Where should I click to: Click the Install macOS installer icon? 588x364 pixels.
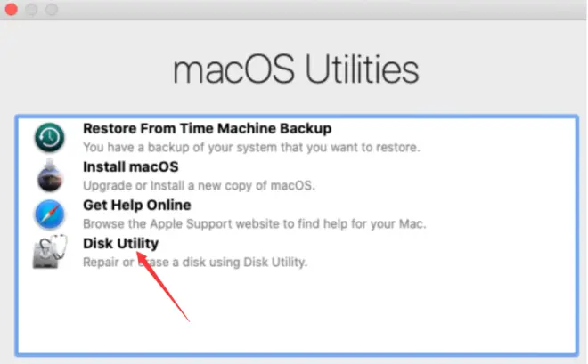pos(50,175)
